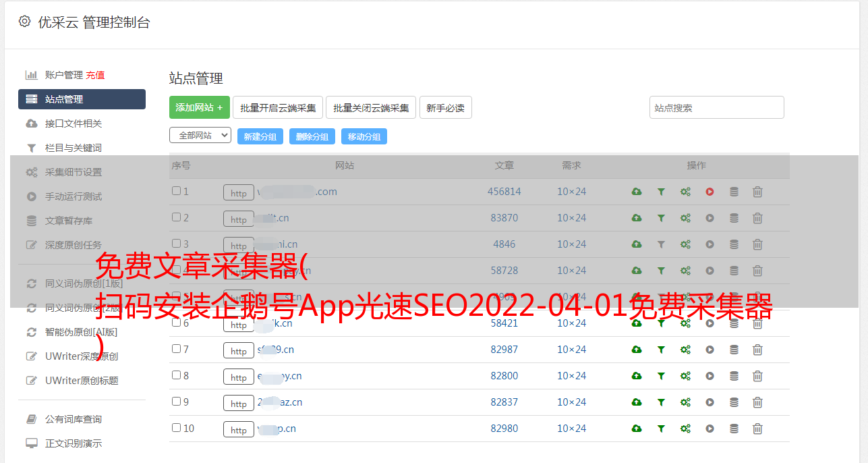Viewport: 868px width, 463px height.
Task: Click the red play icon in row 1
Action: pos(710,192)
